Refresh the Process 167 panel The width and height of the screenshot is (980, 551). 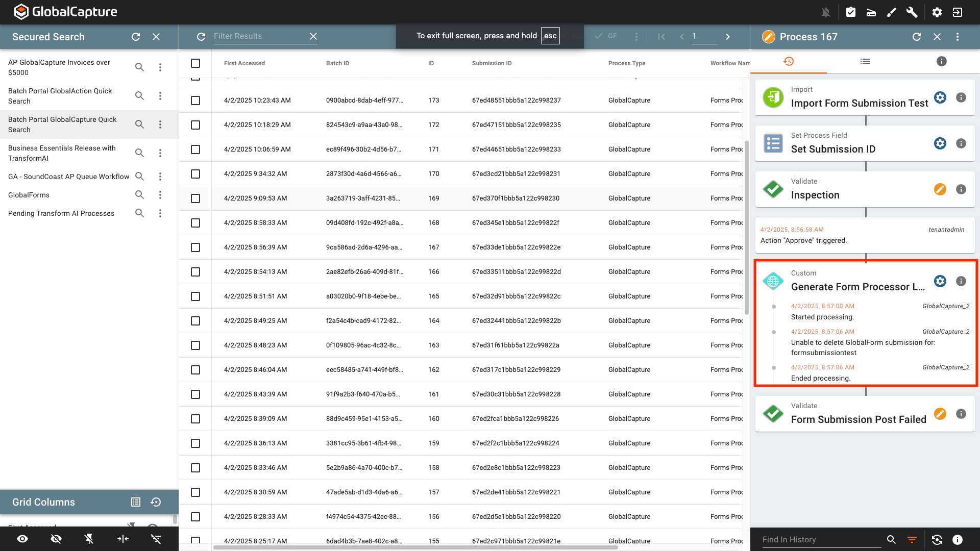coord(917,37)
